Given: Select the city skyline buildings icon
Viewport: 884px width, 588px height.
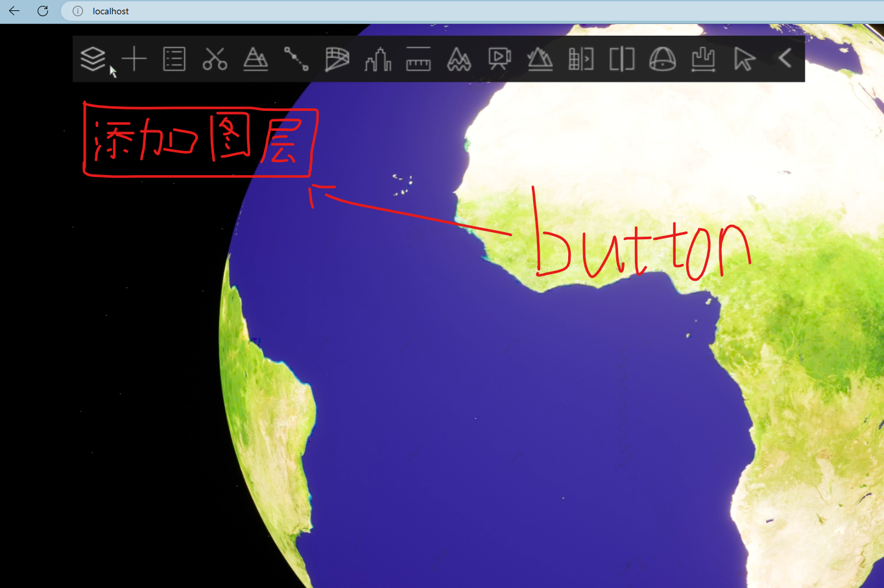Looking at the screenshot, I should click(377, 59).
